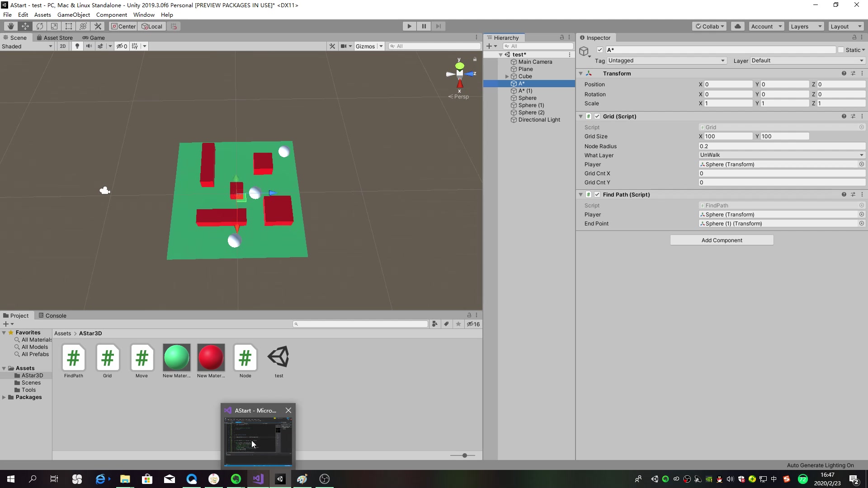Expand the Cube object in the Hierarchy
Image resolution: width=868 pixels, height=488 pixels.
507,76
